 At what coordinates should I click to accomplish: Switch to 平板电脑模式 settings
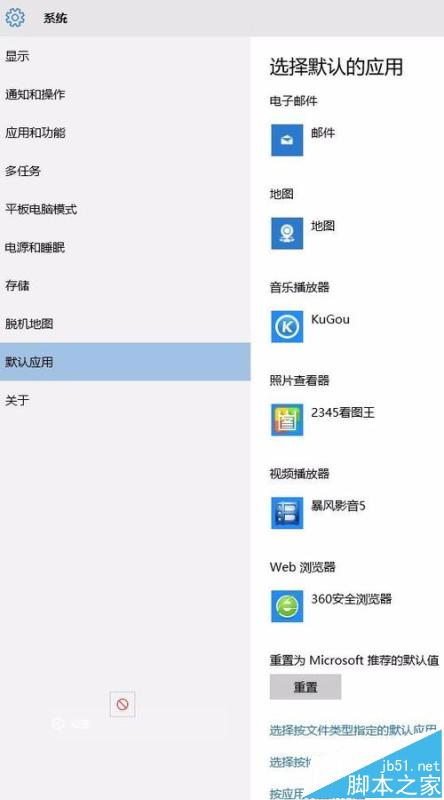125,209
